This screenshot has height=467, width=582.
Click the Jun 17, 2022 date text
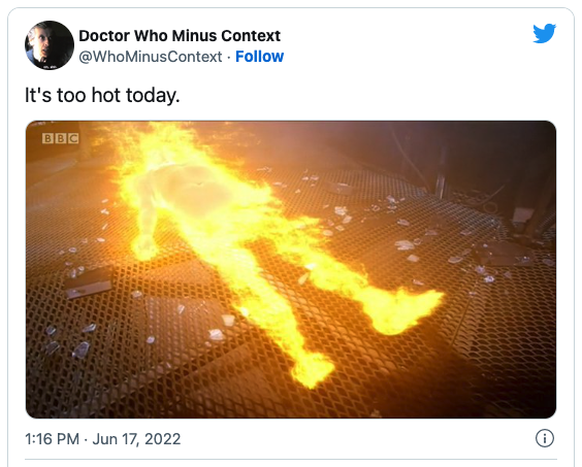(x=137, y=439)
